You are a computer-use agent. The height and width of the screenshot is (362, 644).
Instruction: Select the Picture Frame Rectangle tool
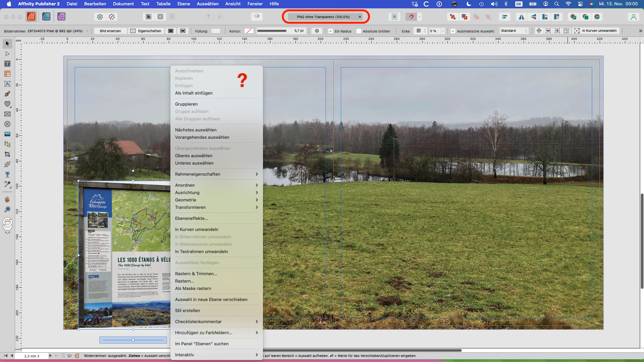coord(7,114)
